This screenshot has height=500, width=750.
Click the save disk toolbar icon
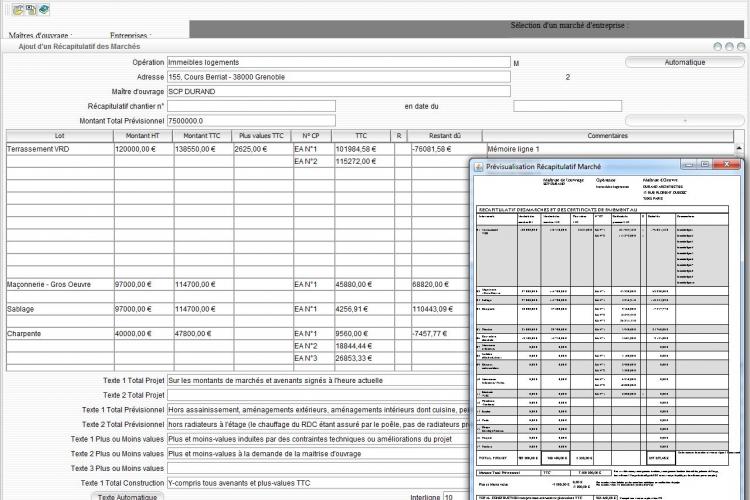(31, 10)
